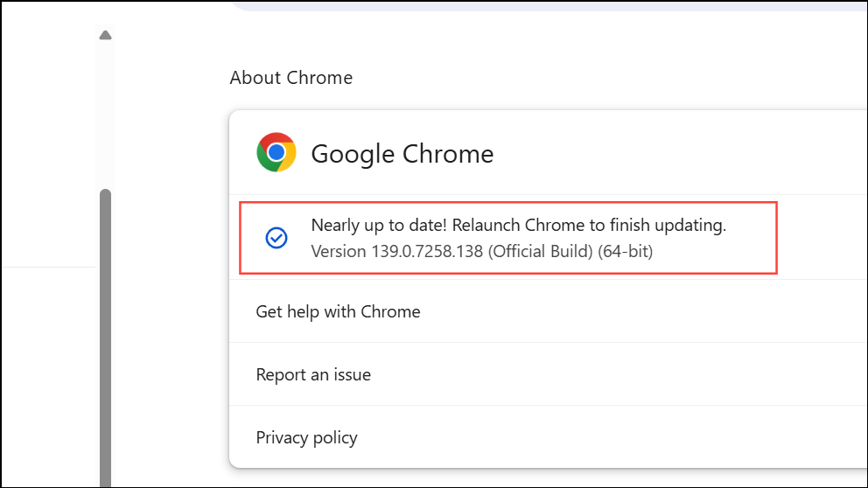This screenshot has width=868, height=488.
Task: Click the version number 139.0.7258.138
Action: tap(427, 251)
